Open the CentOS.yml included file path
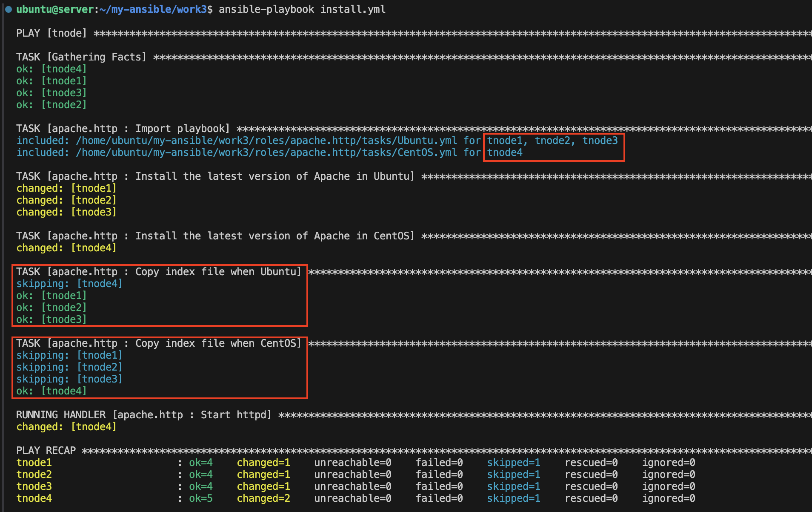This screenshot has width=812, height=512. click(x=266, y=152)
